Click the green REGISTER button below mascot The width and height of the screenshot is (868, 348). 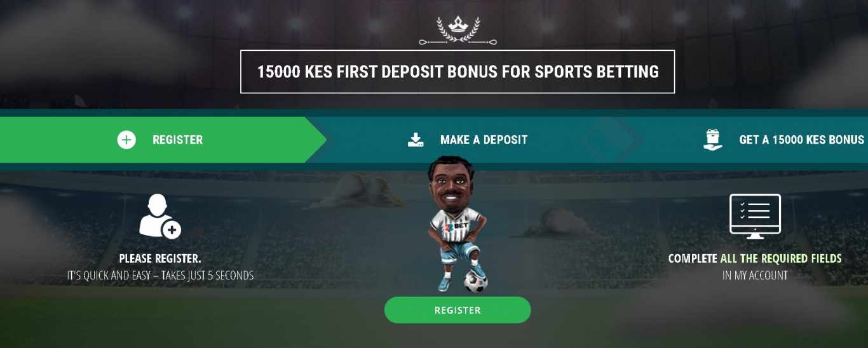point(458,310)
